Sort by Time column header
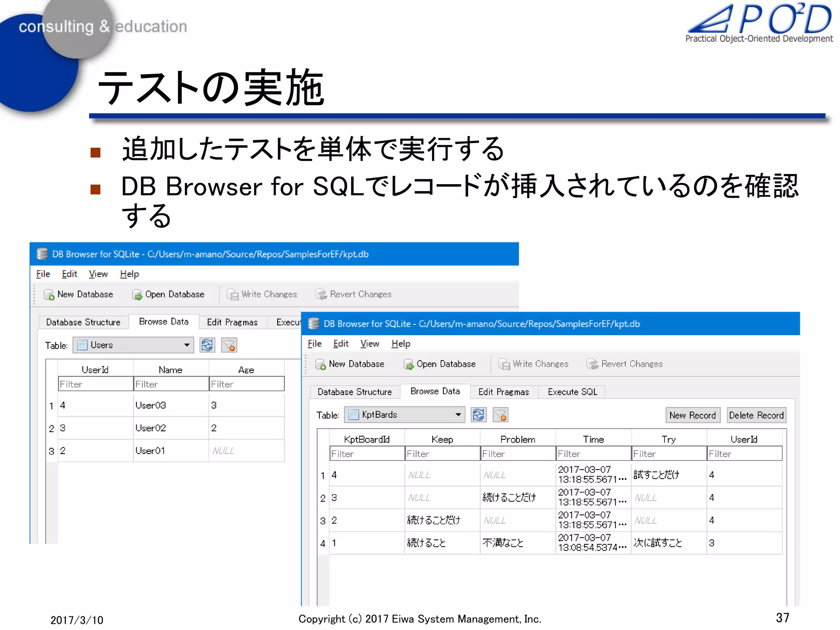Viewport: 840px width, 630px height. click(x=593, y=439)
